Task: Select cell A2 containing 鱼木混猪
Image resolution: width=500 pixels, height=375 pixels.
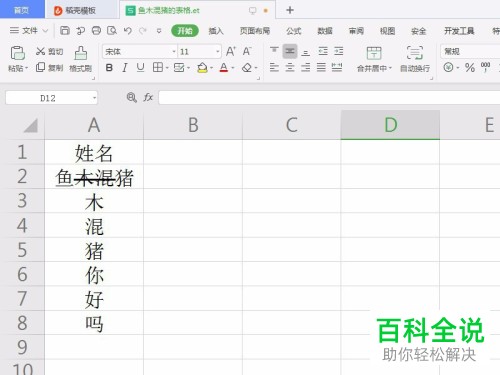Action: pyautogui.click(x=94, y=177)
